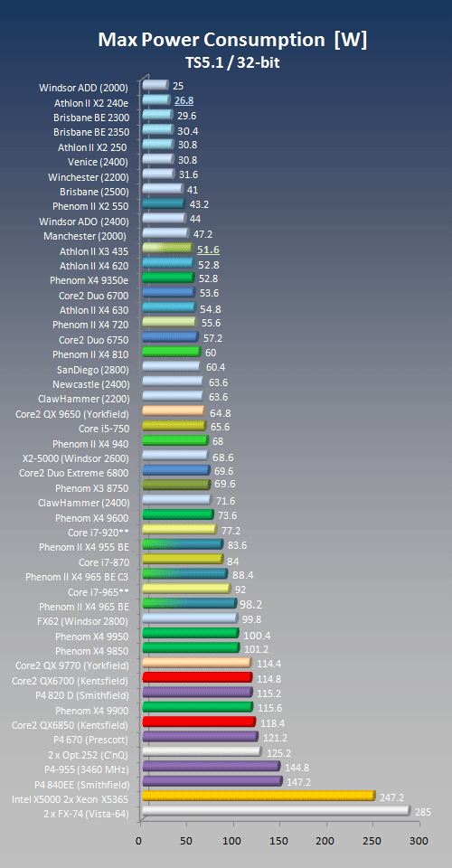This screenshot has width=452, height=868.
Task: Click the 300 axis tick label
Action: click(419, 840)
